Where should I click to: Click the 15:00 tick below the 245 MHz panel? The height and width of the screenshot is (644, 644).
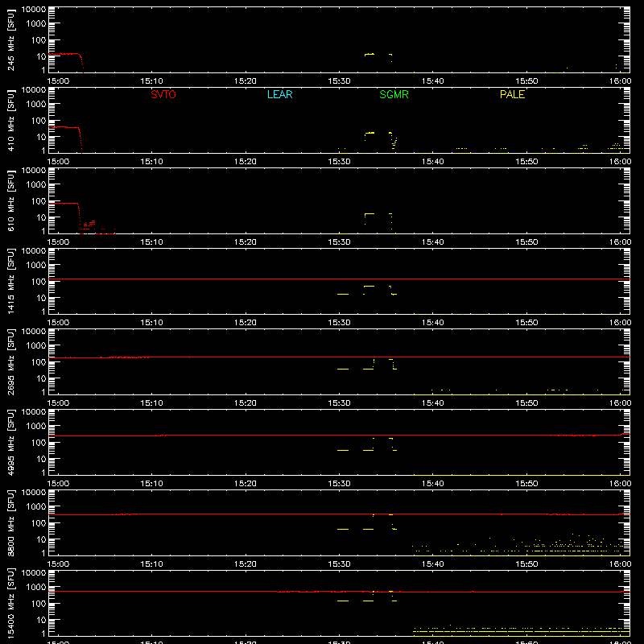coord(58,81)
